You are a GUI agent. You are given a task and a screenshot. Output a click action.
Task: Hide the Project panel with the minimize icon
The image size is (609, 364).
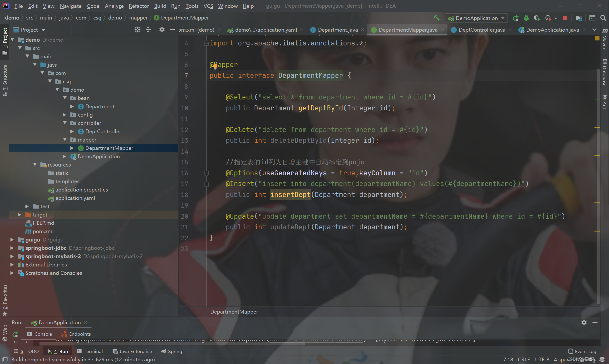tap(173, 30)
